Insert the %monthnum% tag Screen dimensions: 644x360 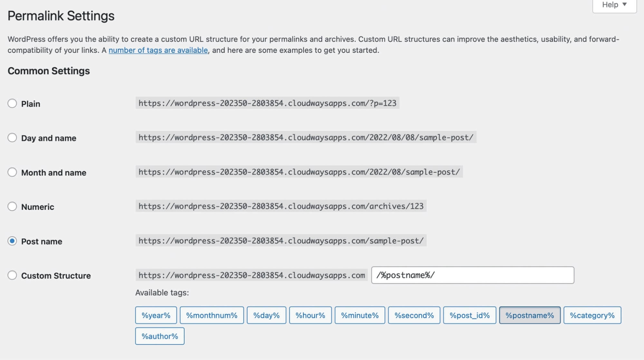point(212,315)
